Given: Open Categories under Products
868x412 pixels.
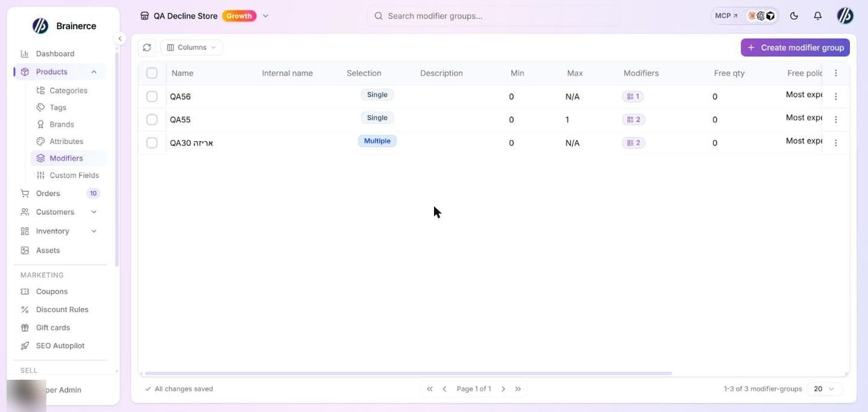Looking at the screenshot, I should [x=68, y=90].
